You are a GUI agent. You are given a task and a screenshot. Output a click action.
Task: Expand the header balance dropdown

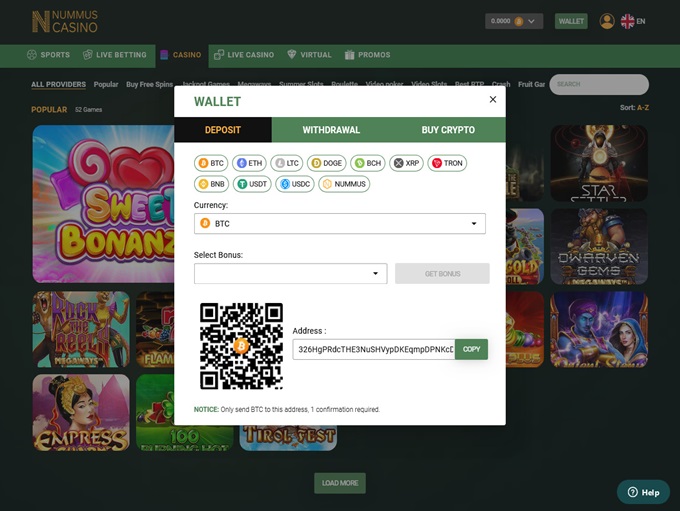531,21
